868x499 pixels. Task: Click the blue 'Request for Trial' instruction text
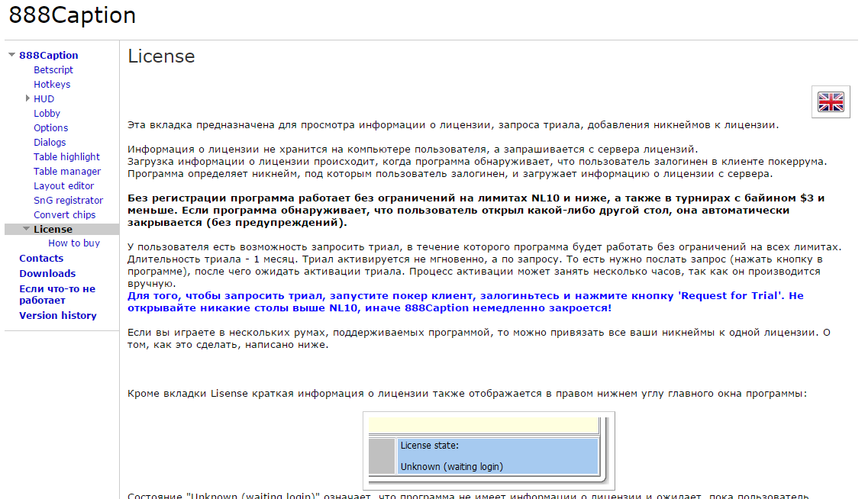click(466, 301)
